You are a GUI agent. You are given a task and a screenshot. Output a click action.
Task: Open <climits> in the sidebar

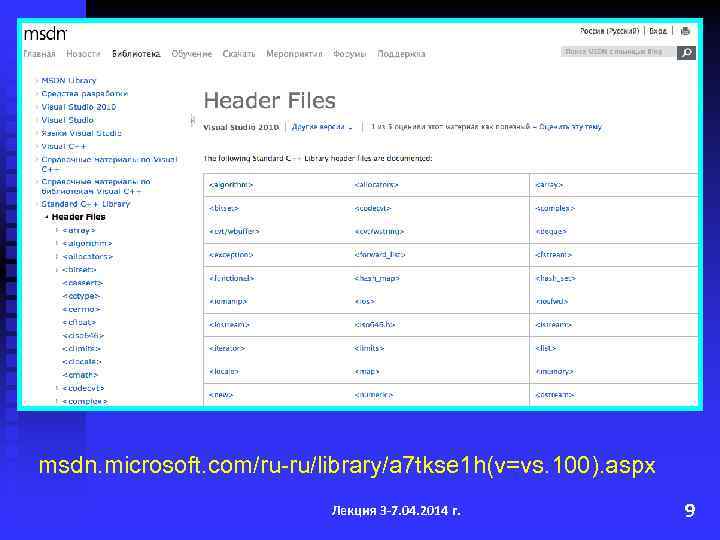pos(81,349)
